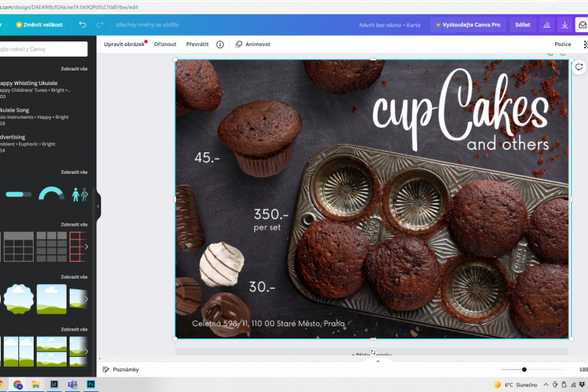Screen dimensions: 588x392
Task: Click the Dropbox tray icon
Action: [582, 385]
